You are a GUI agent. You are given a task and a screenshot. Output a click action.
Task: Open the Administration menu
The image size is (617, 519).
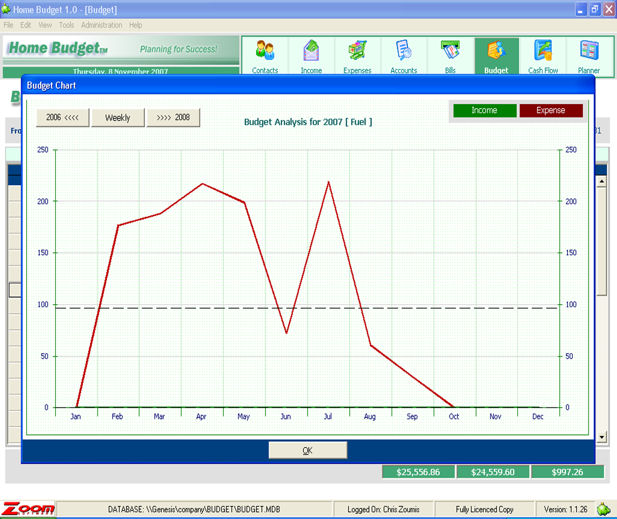click(x=102, y=25)
